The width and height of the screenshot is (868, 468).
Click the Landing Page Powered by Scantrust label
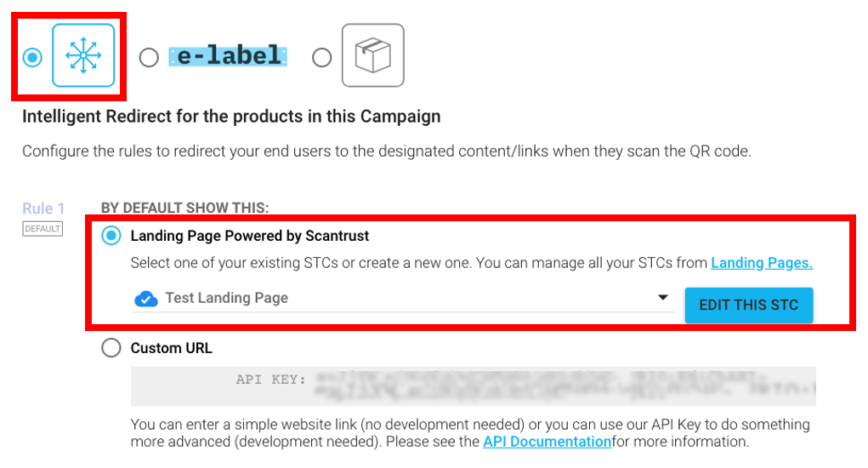[x=250, y=236]
